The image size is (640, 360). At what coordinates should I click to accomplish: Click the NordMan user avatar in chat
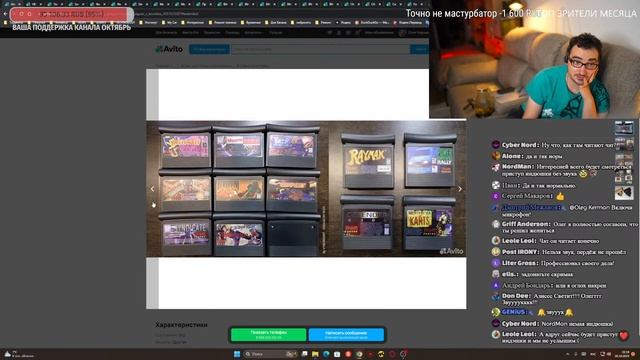[496, 167]
